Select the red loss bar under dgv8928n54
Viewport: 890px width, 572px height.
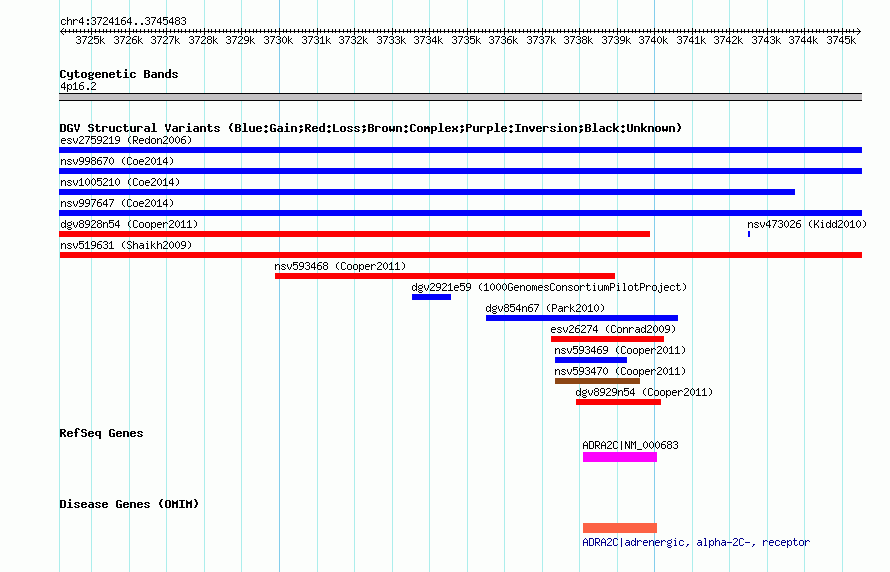click(x=355, y=234)
